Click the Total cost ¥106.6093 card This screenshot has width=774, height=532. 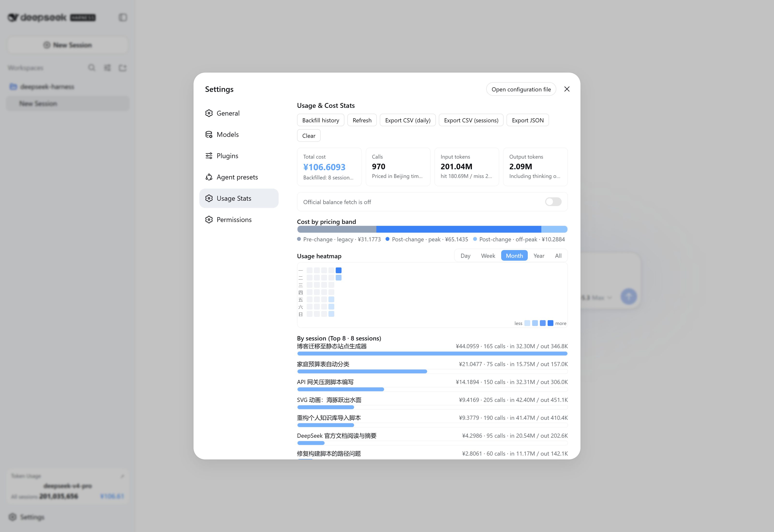329,167
